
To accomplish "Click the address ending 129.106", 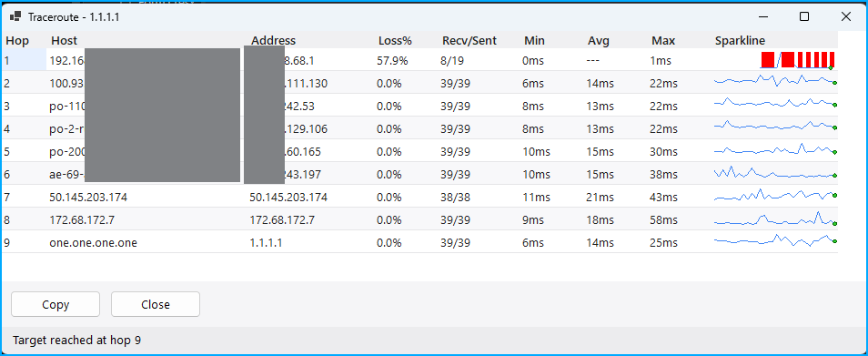I will pyautogui.click(x=306, y=129).
